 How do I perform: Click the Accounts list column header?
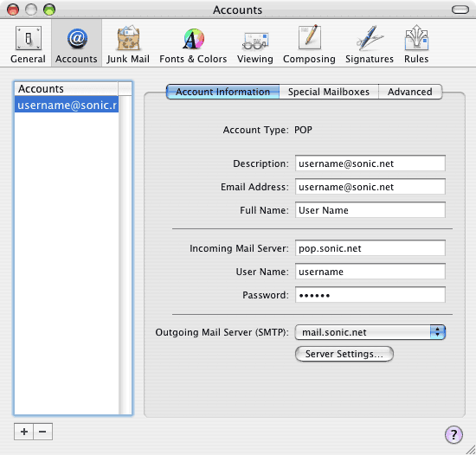point(66,88)
